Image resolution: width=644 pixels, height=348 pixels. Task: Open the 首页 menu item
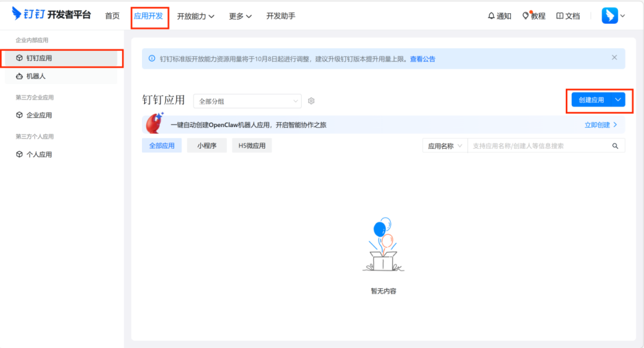point(112,16)
